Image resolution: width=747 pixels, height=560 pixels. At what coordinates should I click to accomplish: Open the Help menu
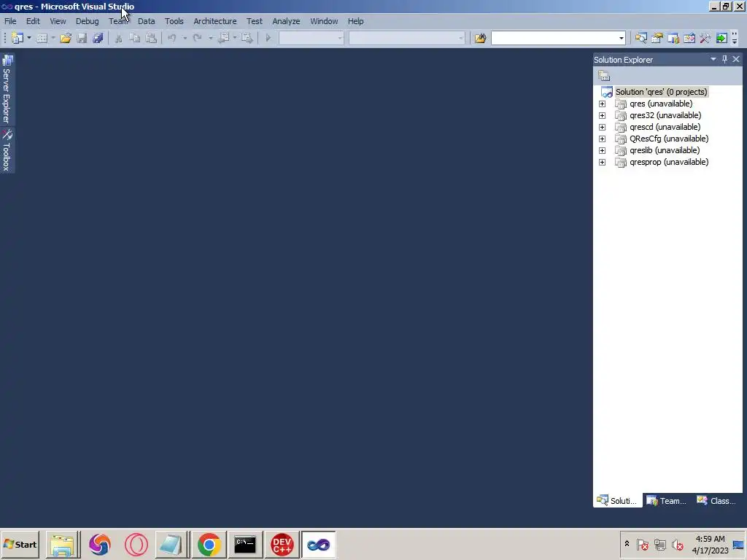point(355,21)
